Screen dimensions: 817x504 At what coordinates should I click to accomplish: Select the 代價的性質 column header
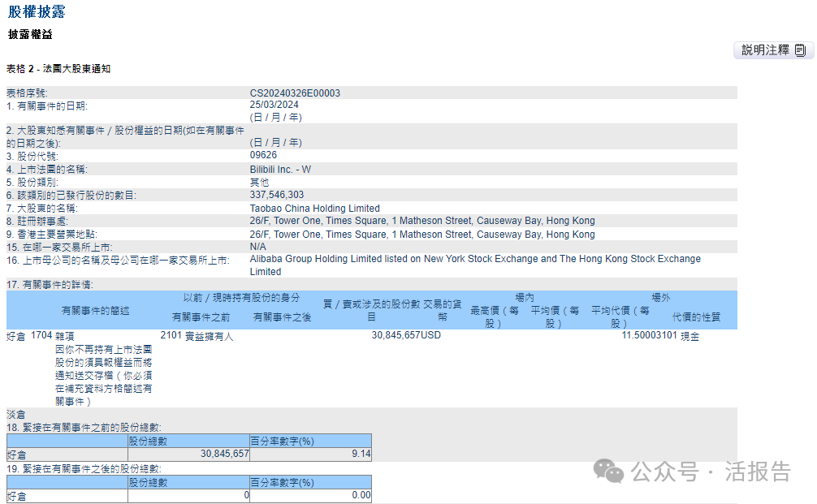point(696,317)
